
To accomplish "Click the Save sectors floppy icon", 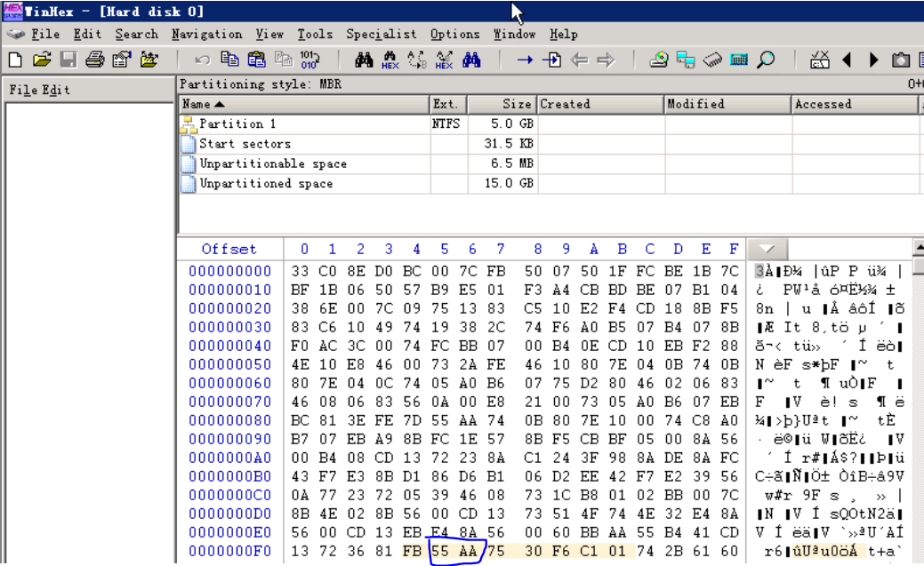I will [68, 60].
